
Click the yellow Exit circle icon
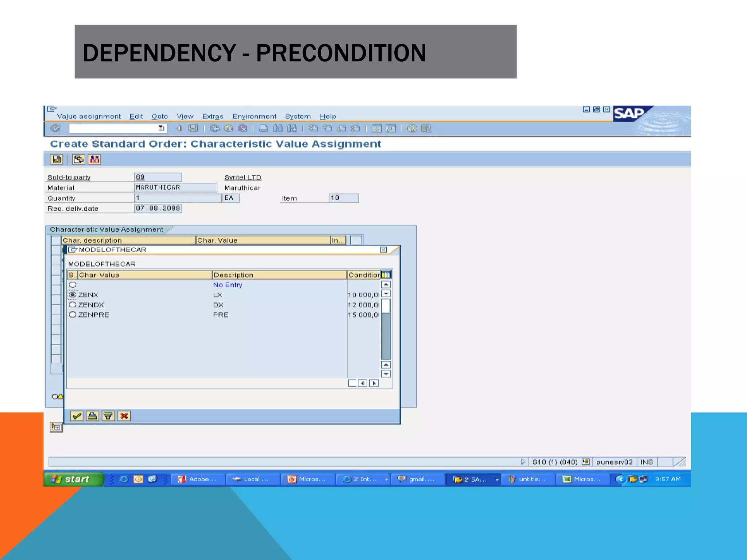tap(229, 128)
